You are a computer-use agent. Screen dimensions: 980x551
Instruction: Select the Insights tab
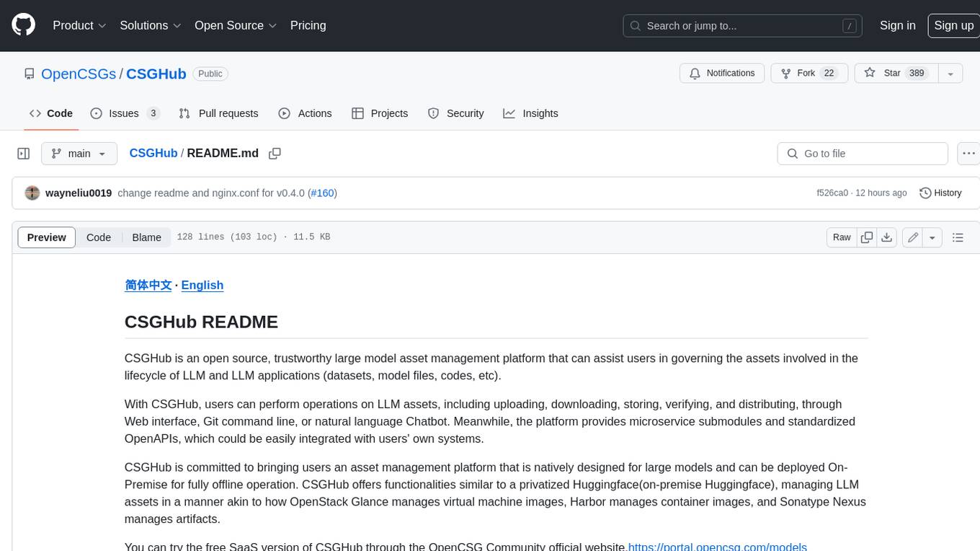[530, 113]
